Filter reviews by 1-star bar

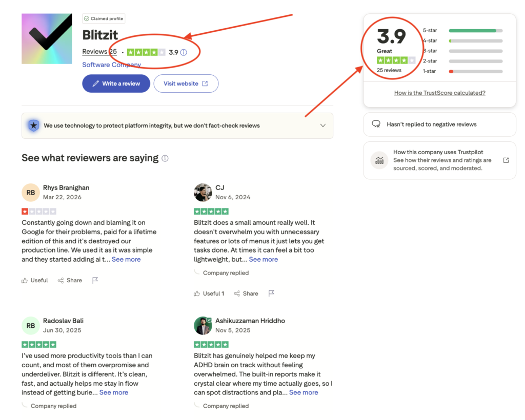(476, 72)
